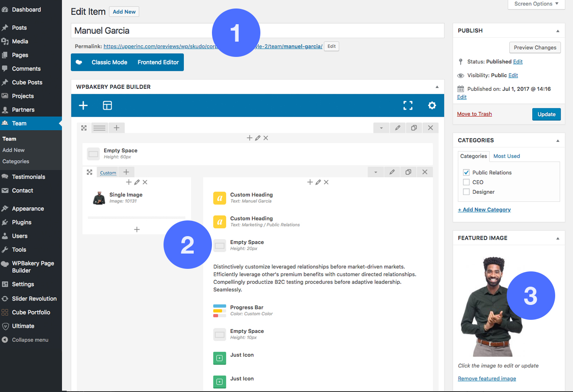Image resolution: width=573 pixels, height=392 pixels.
Task: Check the CEO category checkbox
Action: click(x=466, y=182)
